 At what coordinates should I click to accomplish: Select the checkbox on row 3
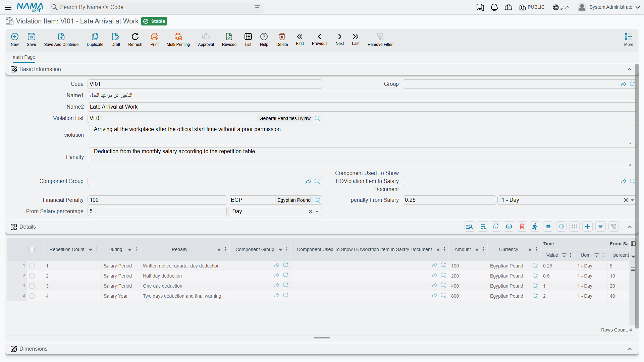pos(32,286)
